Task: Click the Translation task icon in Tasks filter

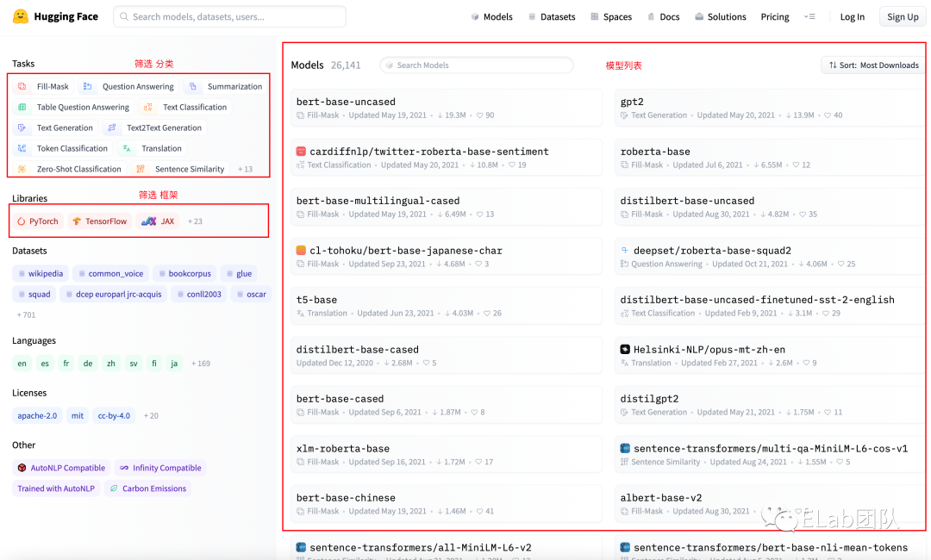Action: [x=127, y=148]
